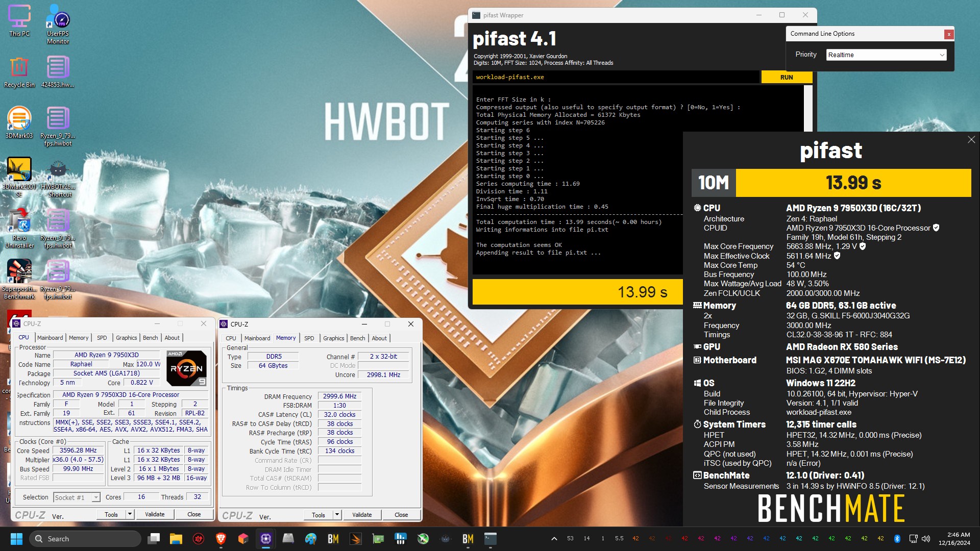Open Task View in taskbar

click(154, 539)
